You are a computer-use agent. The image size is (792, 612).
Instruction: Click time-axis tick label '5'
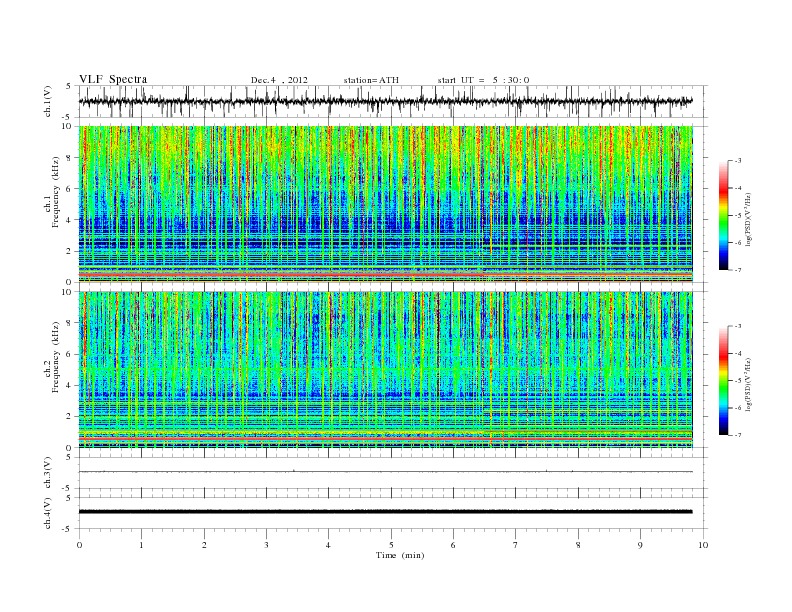pos(391,545)
